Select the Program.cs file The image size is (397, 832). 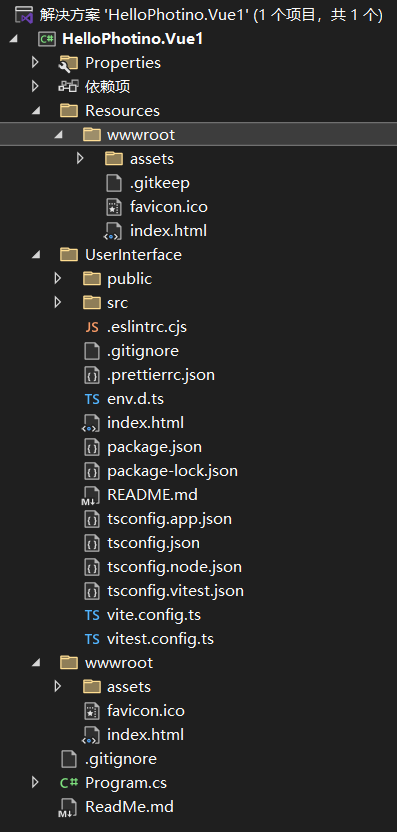(126, 783)
